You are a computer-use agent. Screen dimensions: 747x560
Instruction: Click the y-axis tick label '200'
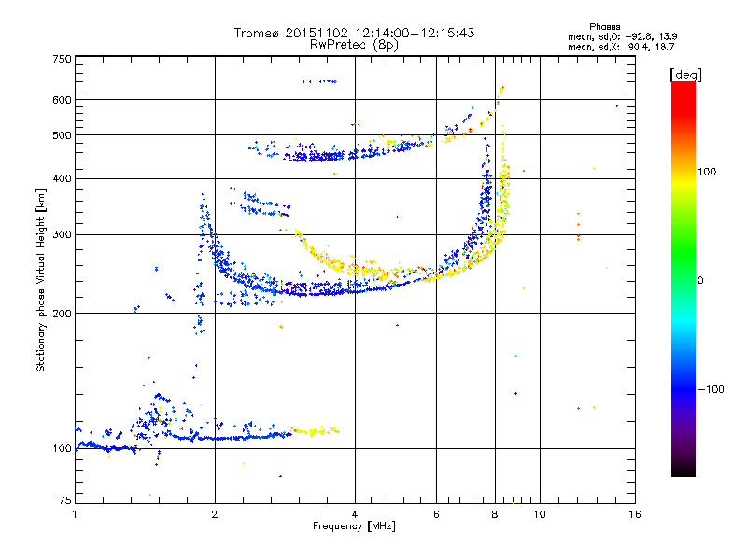pos(62,314)
